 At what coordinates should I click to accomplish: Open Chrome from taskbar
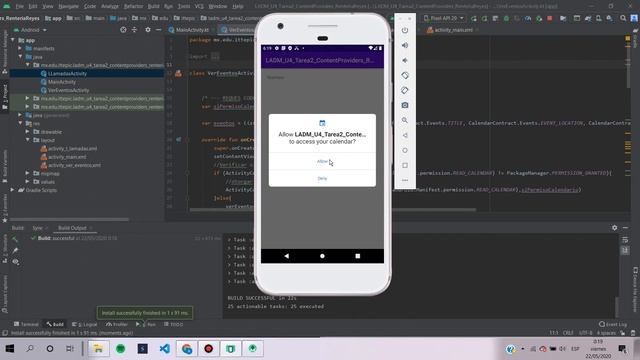pyautogui.click(x=187, y=349)
